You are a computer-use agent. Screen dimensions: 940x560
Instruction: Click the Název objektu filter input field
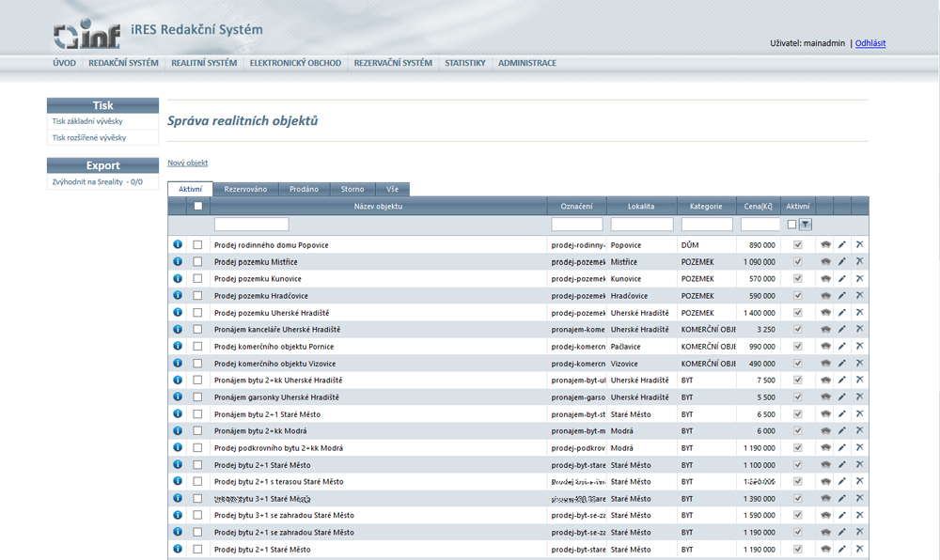(x=251, y=225)
